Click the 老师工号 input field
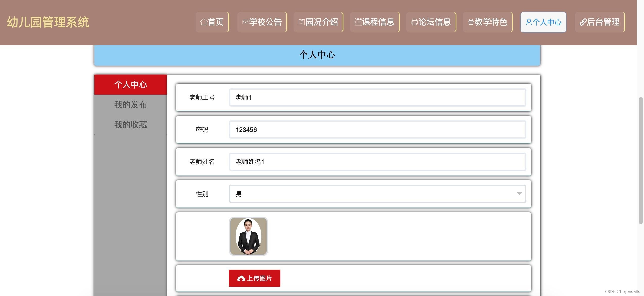Viewport: 644px width, 296px height. coord(377,97)
